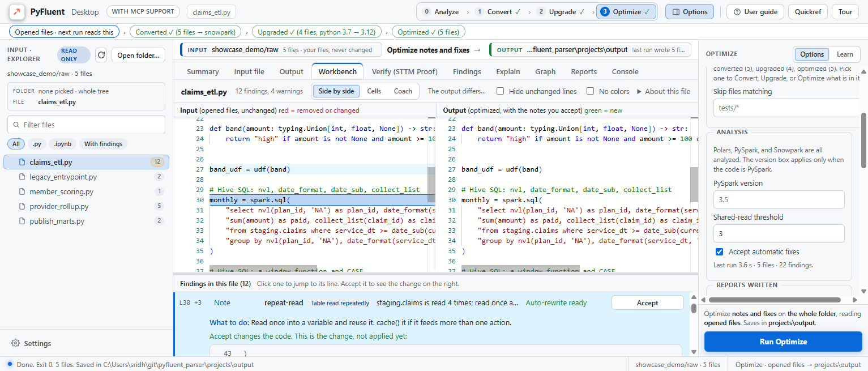Expand About this file disclosure
The image size is (868, 371).
pos(664,91)
